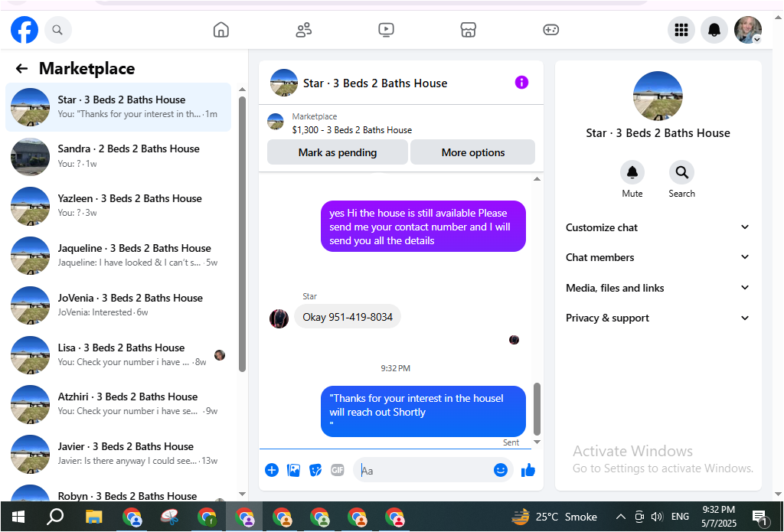Open the account profile picture menu

[747, 30]
